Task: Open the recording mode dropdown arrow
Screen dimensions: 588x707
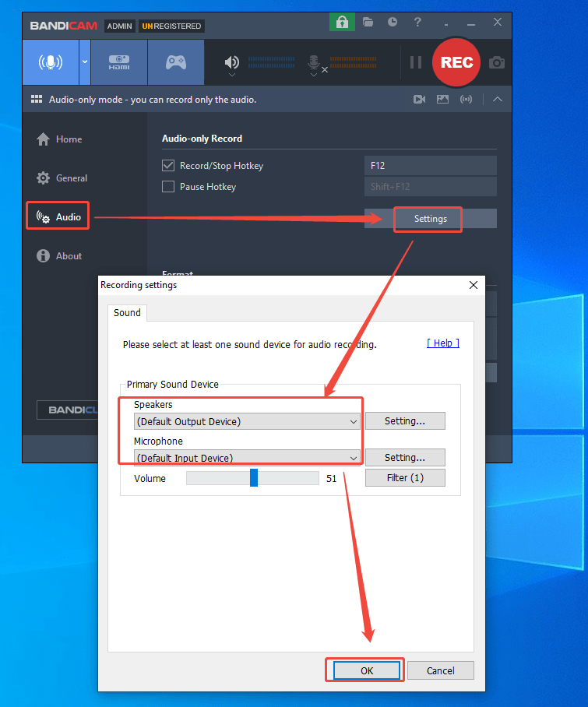Action: coord(85,62)
